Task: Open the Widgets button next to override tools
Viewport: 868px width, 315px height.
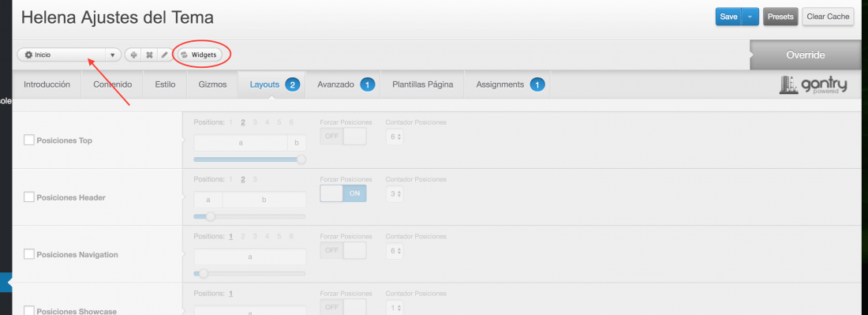Action: pos(200,54)
